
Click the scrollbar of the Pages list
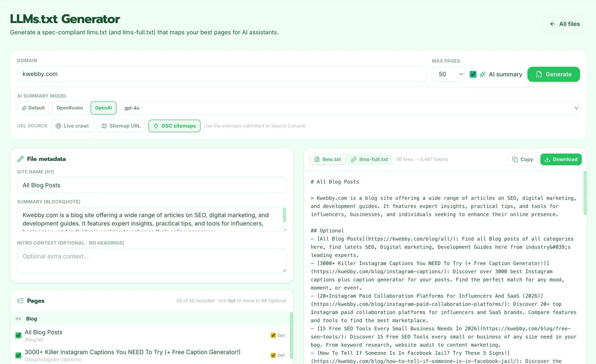291,335
